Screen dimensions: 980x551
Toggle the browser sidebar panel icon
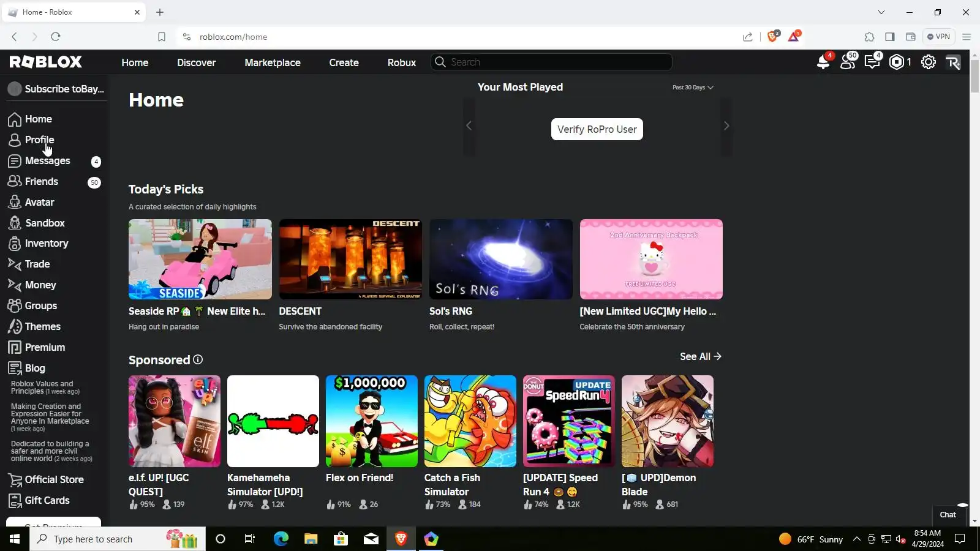[x=890, y=37]
